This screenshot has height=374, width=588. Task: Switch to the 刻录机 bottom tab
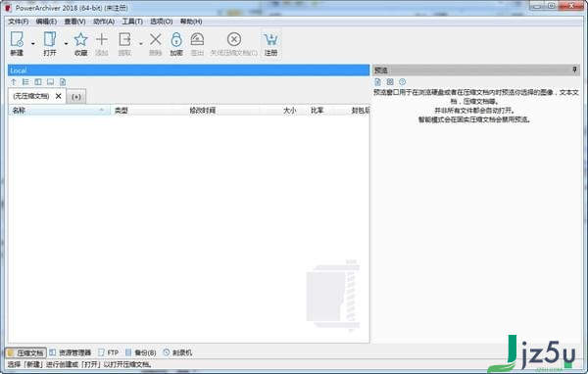click(177, 352)
